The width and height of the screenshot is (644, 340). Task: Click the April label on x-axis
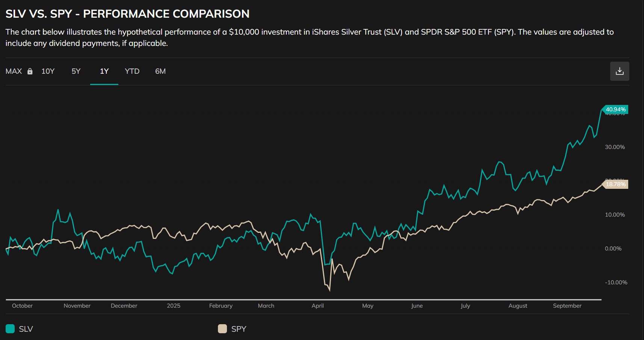point(317,306)
